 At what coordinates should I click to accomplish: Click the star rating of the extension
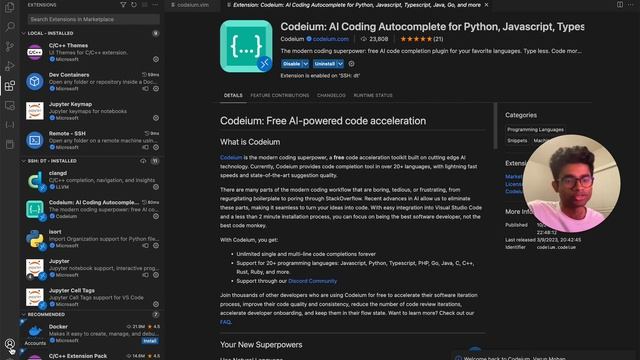point(416,39)
